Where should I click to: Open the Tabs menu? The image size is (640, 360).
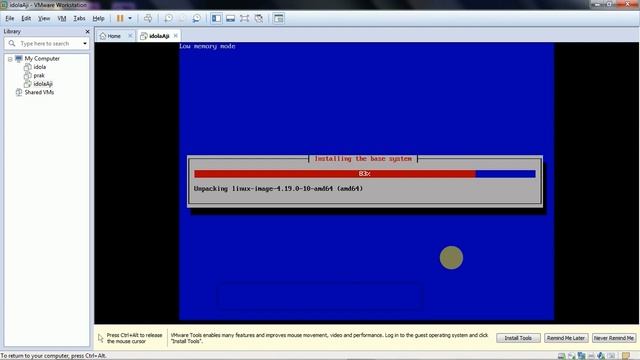click(x=79, y=18)
